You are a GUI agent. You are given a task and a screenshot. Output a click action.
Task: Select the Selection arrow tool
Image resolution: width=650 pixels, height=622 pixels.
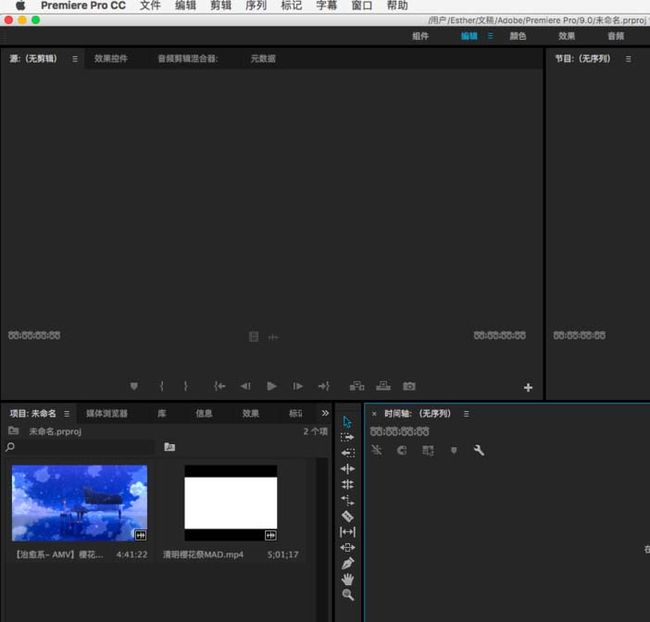coord(347,422)
